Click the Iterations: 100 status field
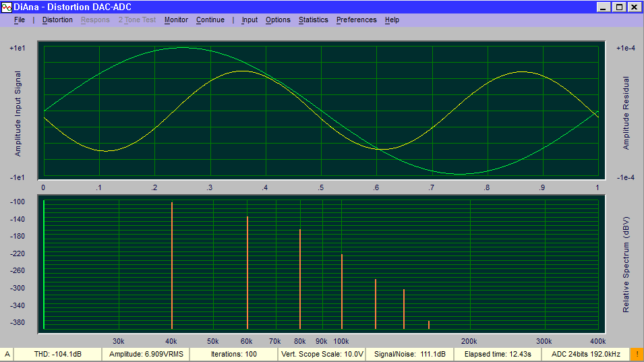 click(234, 354)
